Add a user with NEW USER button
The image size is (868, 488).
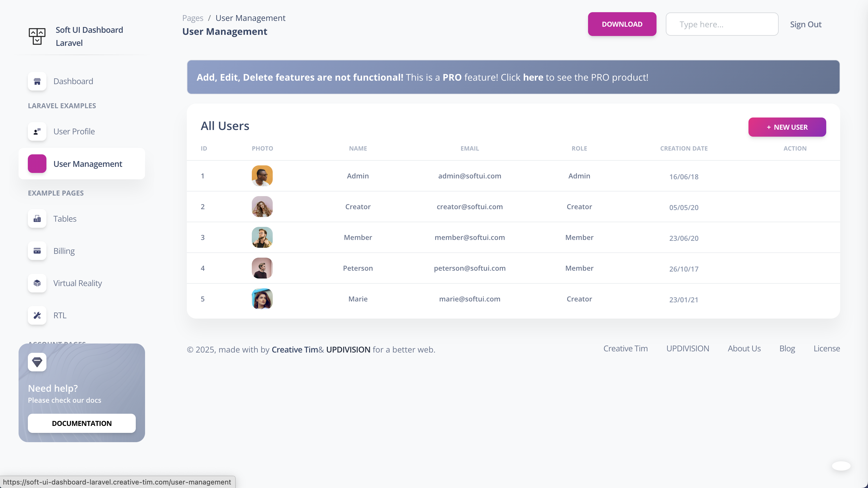pyautogui.click(x=787, y=127)
